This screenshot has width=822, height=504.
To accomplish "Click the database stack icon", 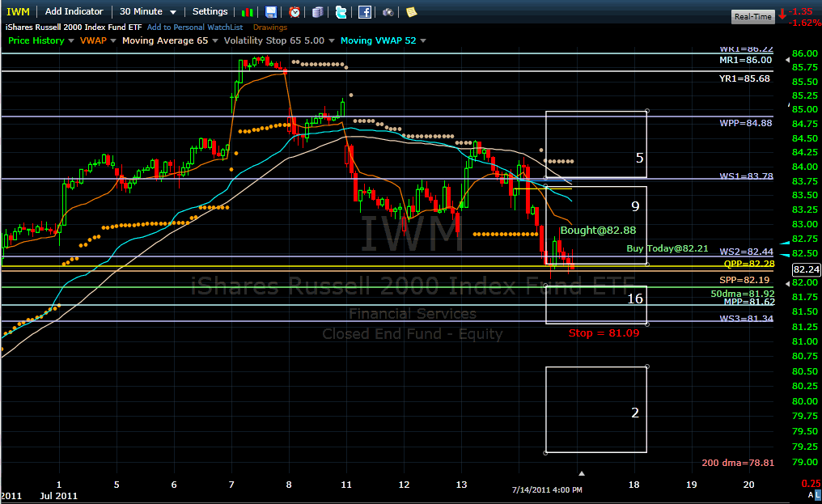I will point(318,12).
